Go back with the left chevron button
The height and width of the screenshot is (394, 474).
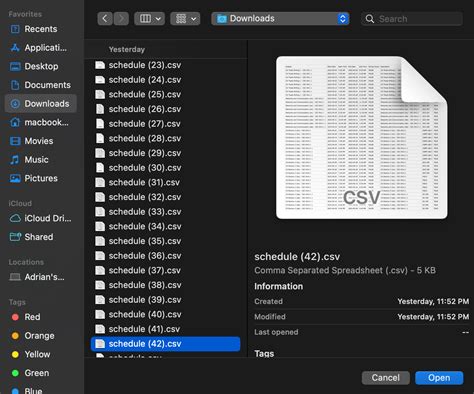(x=105, y=19)
